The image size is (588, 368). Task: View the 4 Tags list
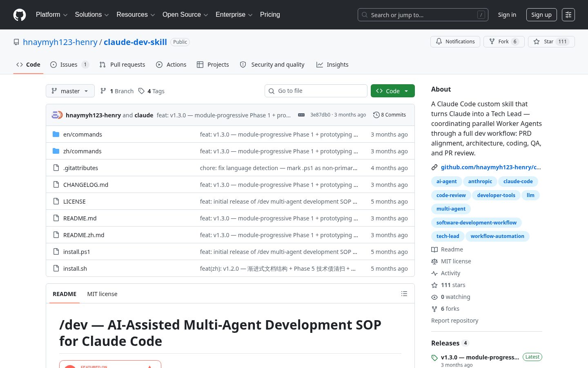tap(151, 91)
